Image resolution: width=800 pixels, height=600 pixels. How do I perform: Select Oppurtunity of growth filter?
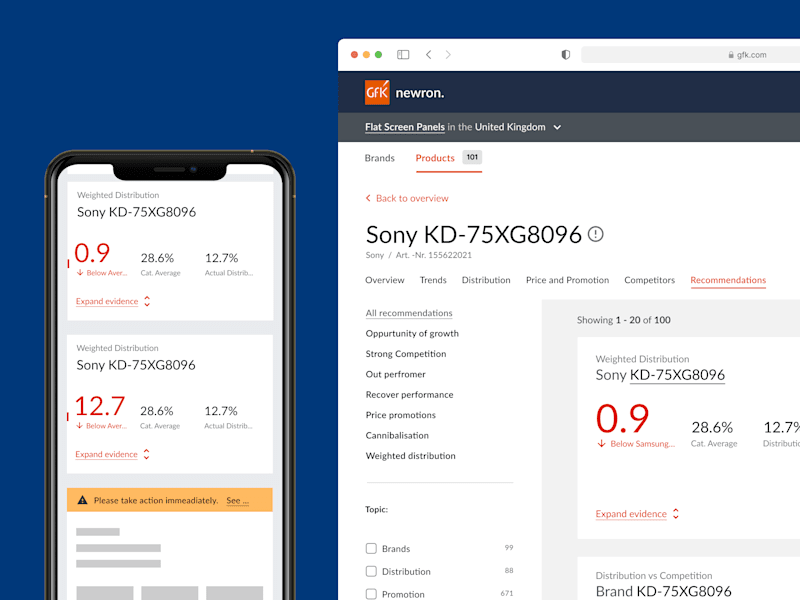click(x=412, y=333)
